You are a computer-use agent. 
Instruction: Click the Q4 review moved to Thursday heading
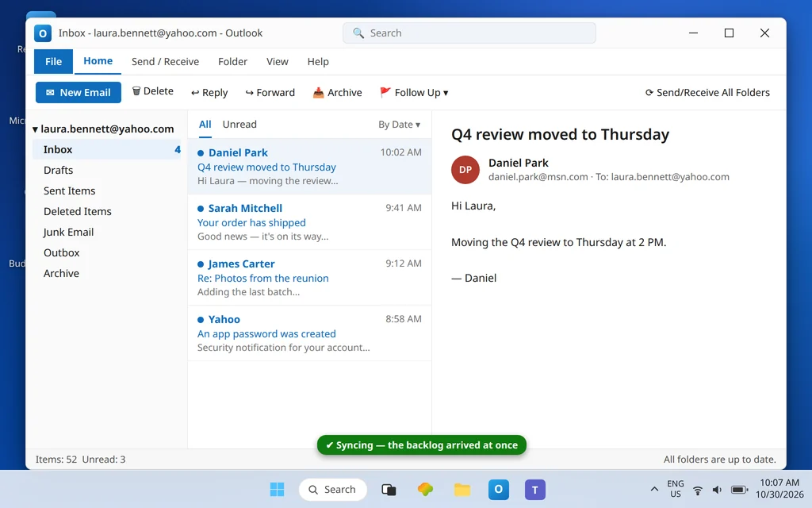click(560, 134)
